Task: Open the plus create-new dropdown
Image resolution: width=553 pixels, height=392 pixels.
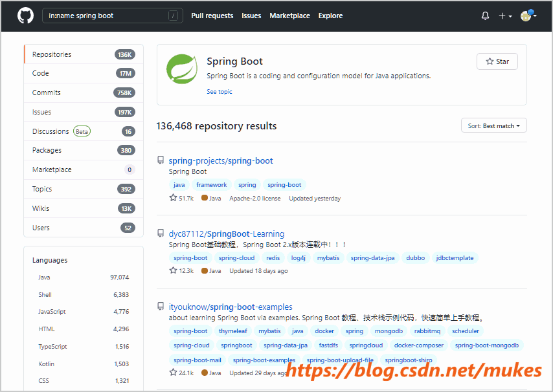Action: pyautogui.click(x=505, y=16)
